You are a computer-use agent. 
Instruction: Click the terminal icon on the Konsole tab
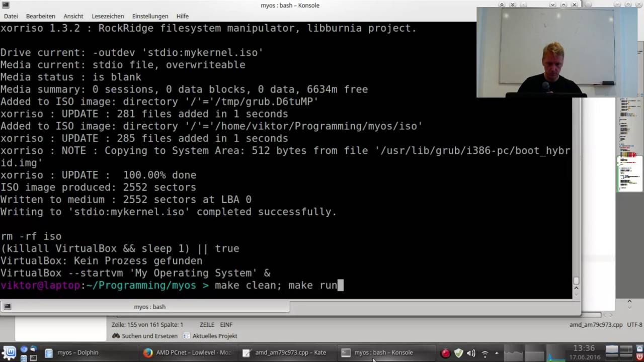(x=8, y=306)
